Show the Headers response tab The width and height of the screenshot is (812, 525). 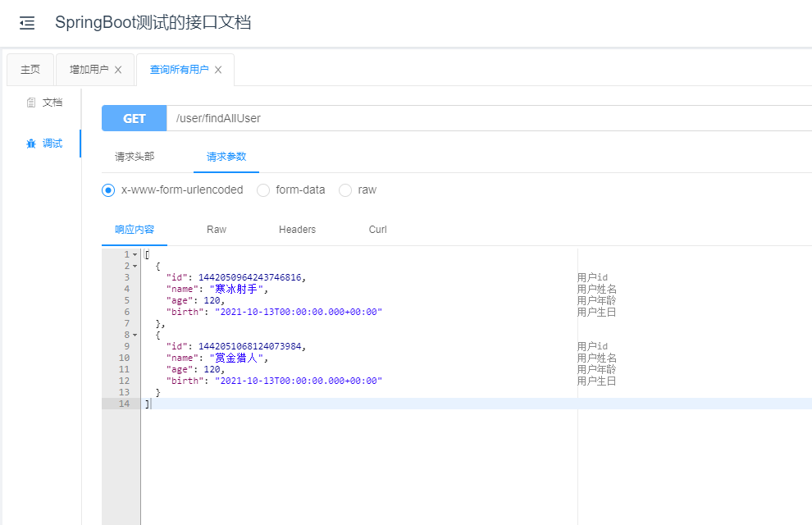click(x=297, y=230)
